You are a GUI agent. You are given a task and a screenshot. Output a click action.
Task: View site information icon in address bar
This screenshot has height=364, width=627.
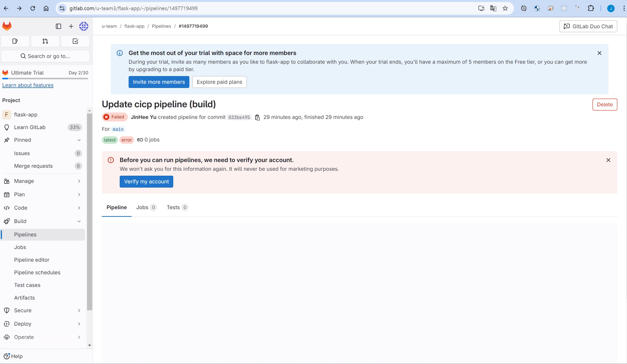point(62,8)
